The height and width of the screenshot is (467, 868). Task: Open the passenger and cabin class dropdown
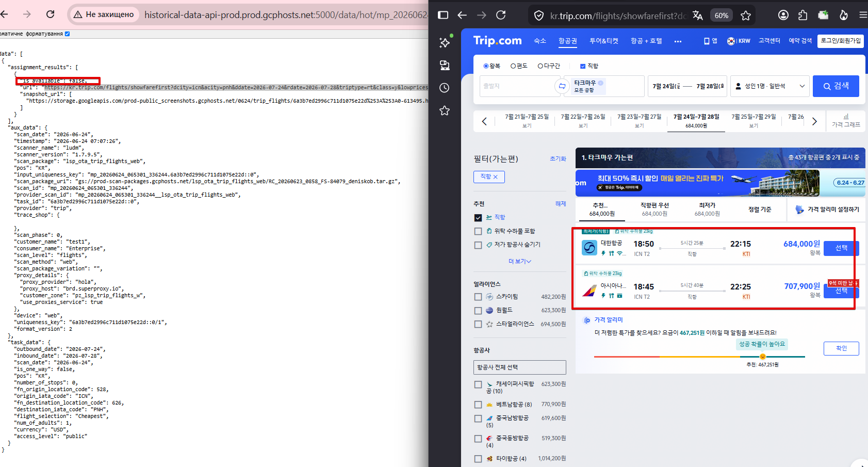(770, 86)
